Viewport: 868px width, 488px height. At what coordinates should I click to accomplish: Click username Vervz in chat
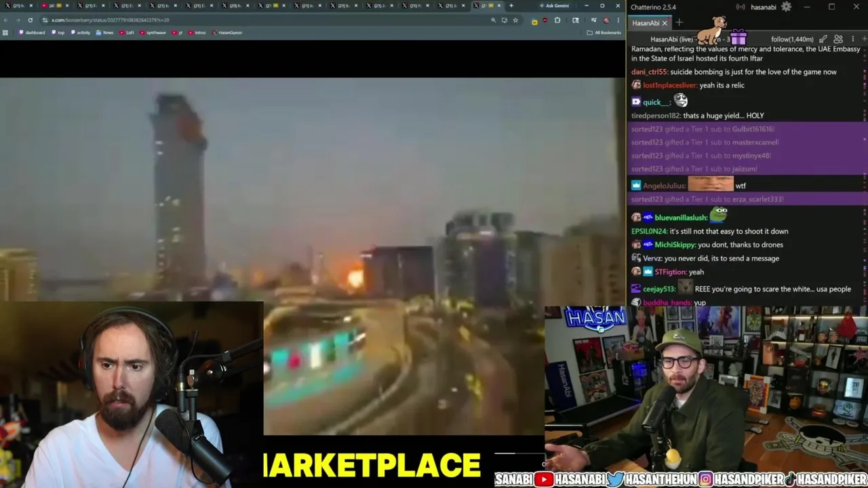pyautogui.click(x=652, y=258)
